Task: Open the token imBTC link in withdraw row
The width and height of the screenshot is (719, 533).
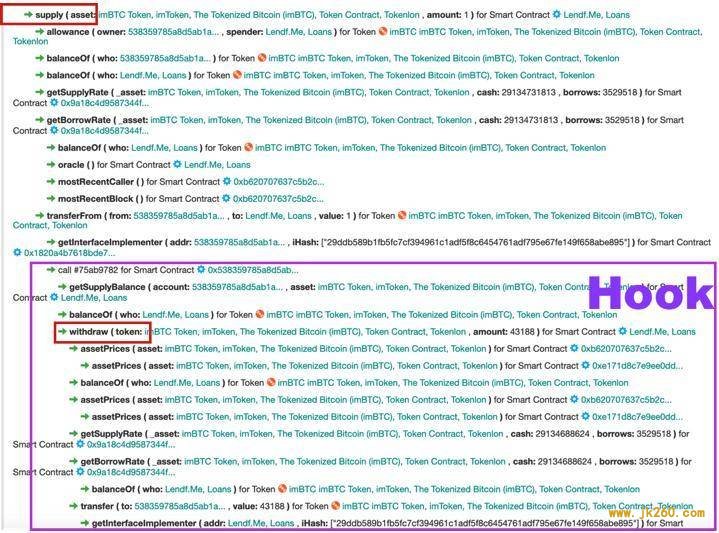Action: (305, 332)
